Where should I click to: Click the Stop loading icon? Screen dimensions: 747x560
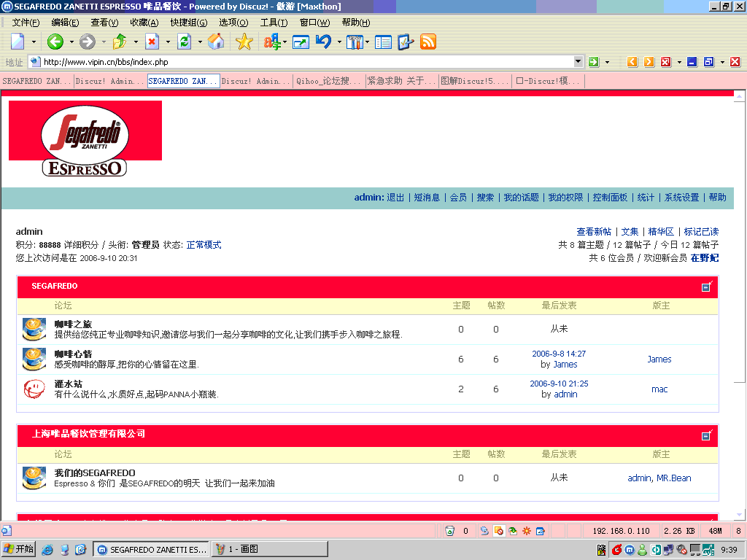point(152,42)
